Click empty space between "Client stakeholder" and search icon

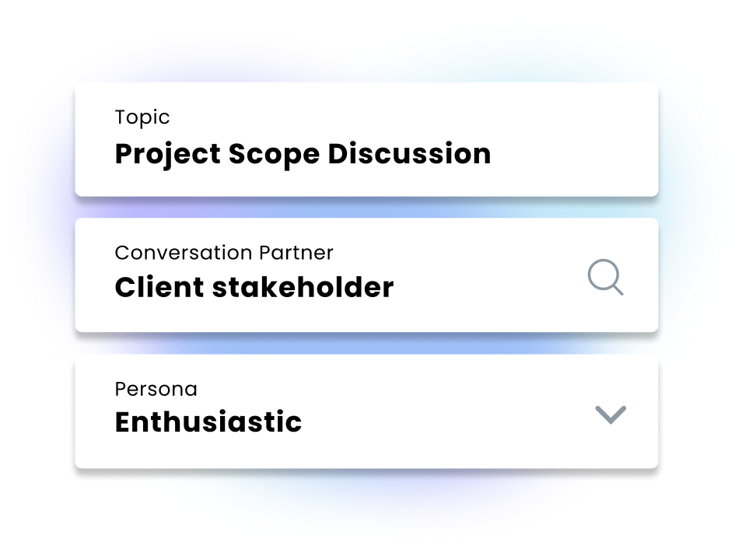coord(490,288)
